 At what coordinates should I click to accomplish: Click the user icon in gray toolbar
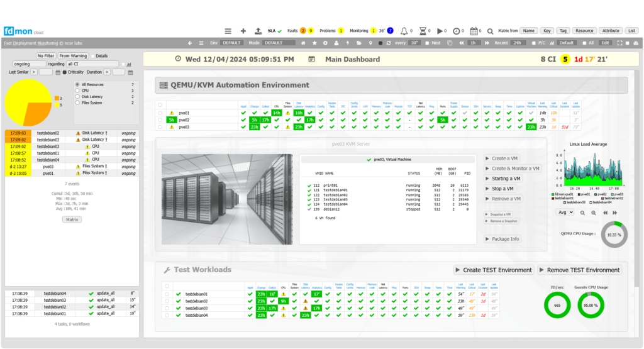coord(336,43)
